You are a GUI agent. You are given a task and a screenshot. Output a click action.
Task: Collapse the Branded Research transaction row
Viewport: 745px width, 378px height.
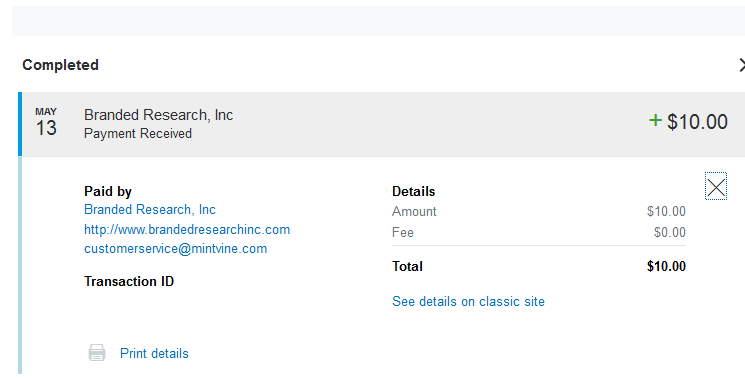pos(382,124)
